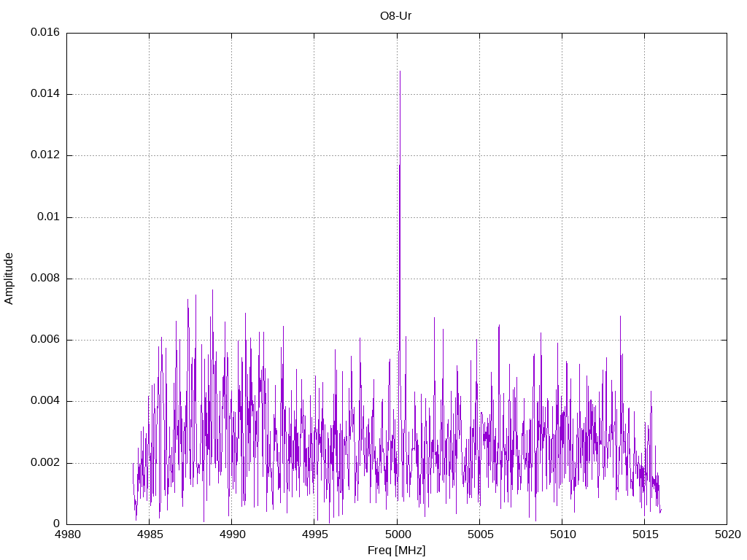Click the 4985 x-axis tick label
The height and width of the screenshot is (560, 747).
tap(150, 534)
